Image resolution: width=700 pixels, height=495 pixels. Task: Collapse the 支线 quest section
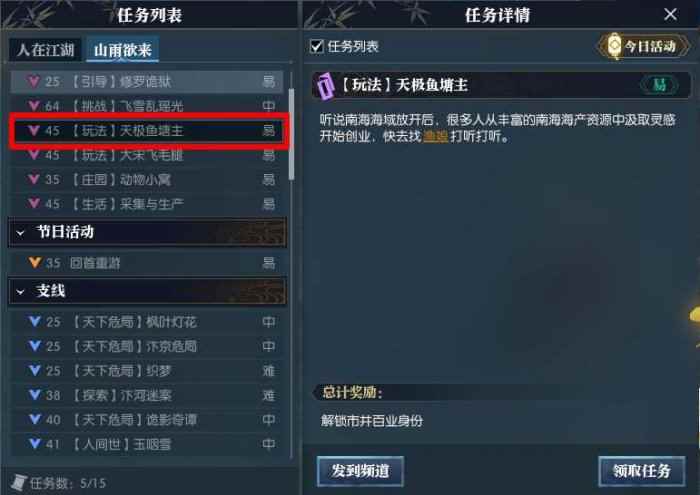[20, 292]
